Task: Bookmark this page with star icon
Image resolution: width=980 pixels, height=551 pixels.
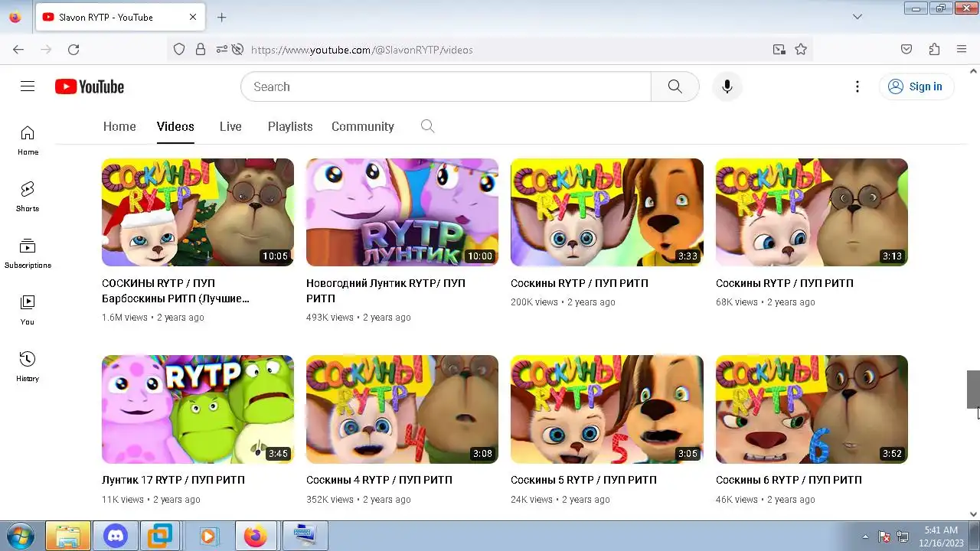Action: (x=801, y=49)
